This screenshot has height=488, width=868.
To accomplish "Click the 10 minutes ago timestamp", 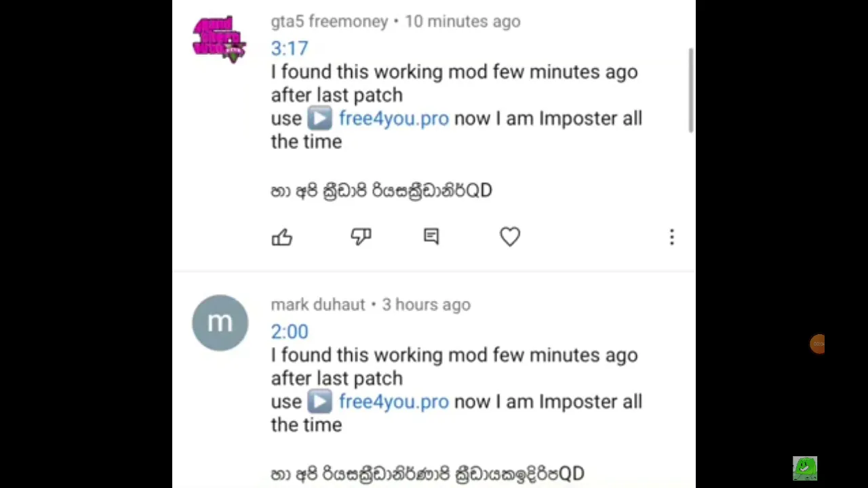I will click(462, 22).
